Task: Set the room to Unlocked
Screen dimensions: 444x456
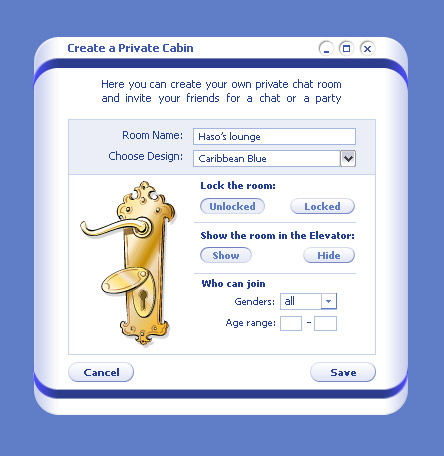Action: 232,206
